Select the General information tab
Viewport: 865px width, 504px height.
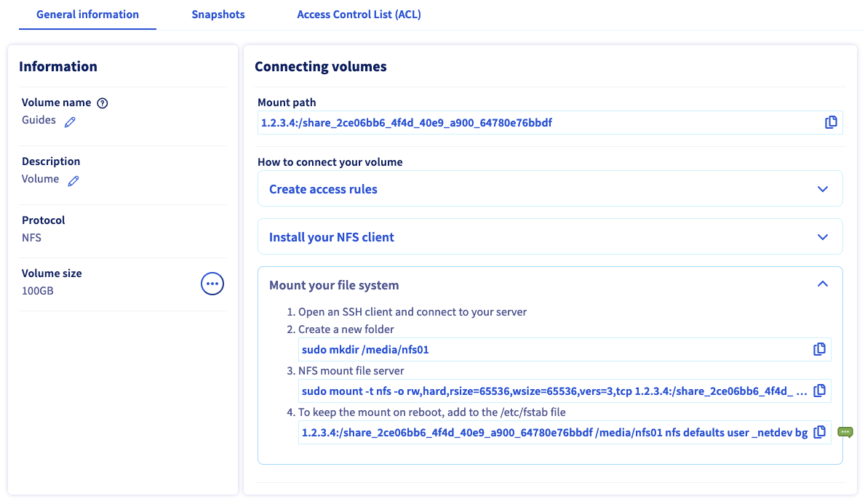pyautogui.click(x=87, y=15)
